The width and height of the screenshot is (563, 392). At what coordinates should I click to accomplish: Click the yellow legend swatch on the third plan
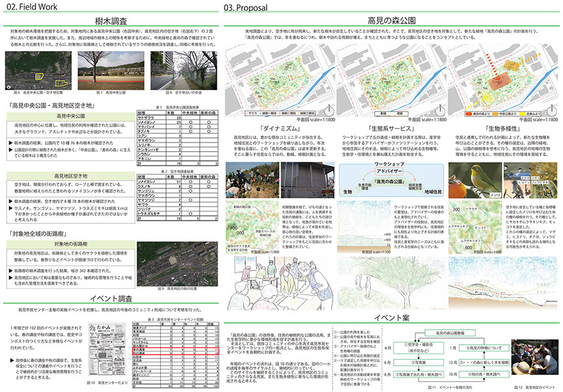522,114
